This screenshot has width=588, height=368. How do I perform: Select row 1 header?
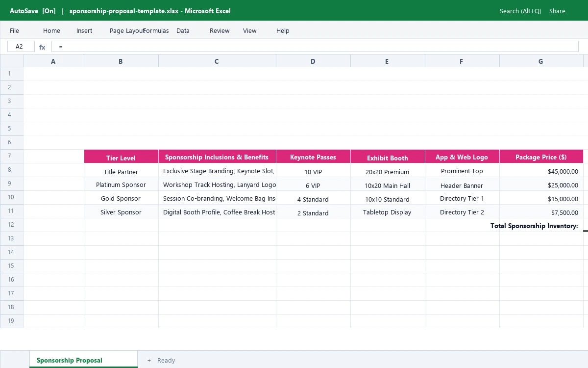(12, 74)
